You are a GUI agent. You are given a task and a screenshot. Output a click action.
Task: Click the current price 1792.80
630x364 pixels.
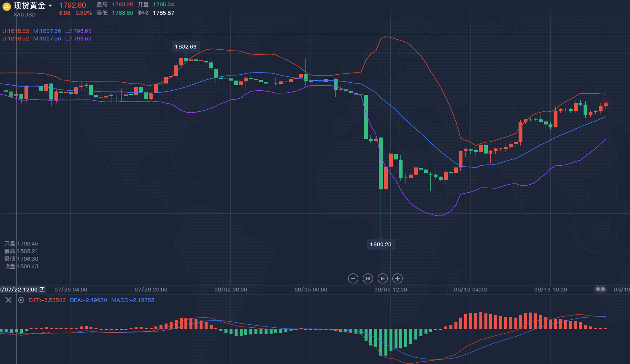coord(73,5)
